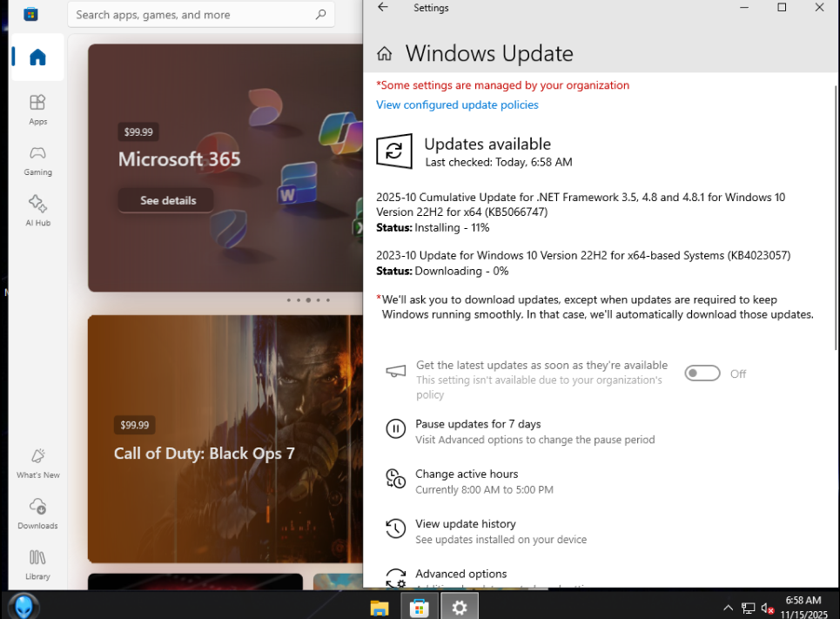Click See details on Microsoft 365 banner
This screenshot has width=840, height=619.
tap(166, 200)
